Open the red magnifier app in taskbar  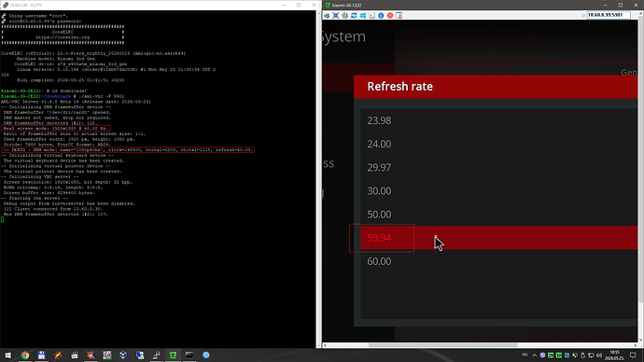coord(91,355)
